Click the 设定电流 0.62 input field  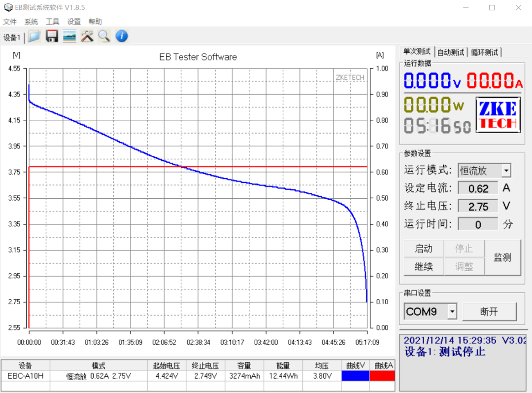coord(478,188)
